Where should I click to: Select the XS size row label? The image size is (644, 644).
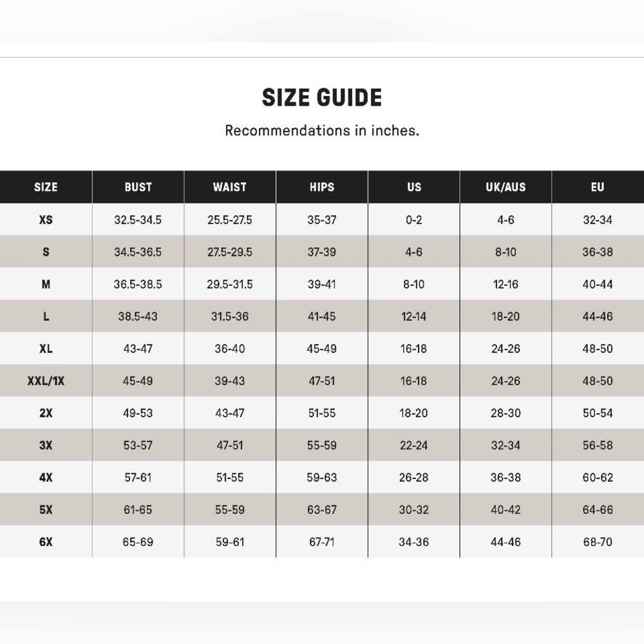pos(46,220)
